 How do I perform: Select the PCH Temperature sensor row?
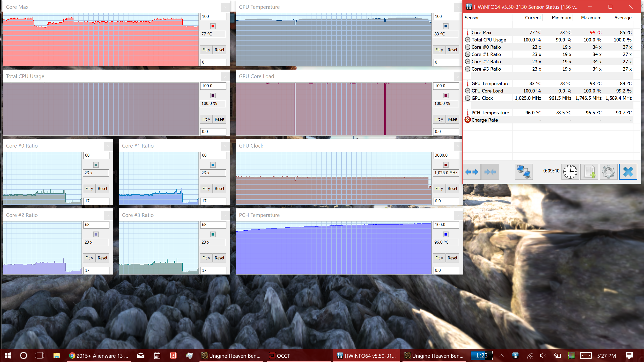pos(548,113)
